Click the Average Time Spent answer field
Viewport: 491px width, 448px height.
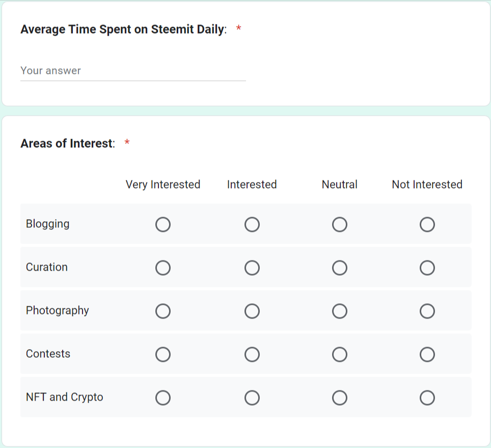tap(132, 71)
